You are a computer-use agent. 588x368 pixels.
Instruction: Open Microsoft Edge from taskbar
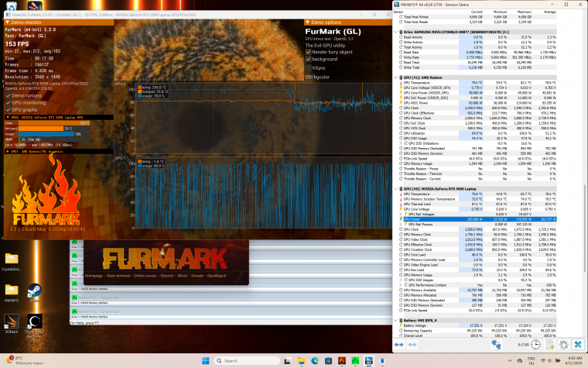pos(315,361)
